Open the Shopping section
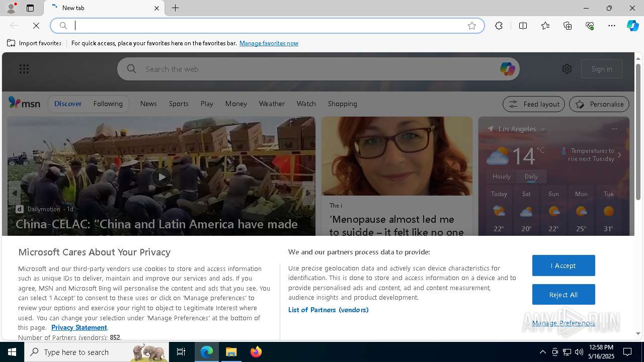This screenshot has width=644, height=362. coord(343,104)
